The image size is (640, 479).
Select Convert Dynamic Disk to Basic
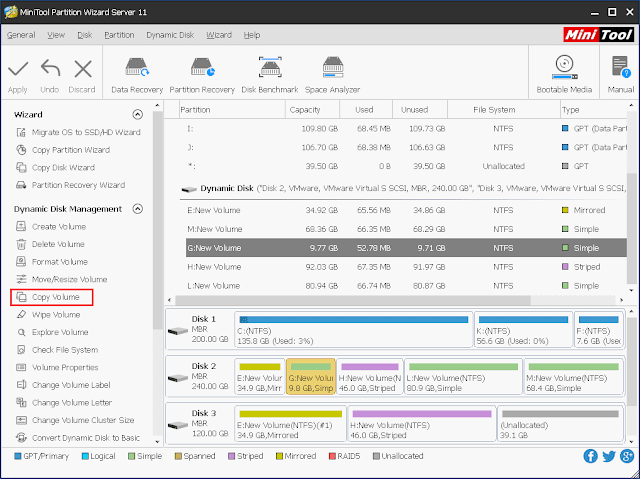point(78,438)
